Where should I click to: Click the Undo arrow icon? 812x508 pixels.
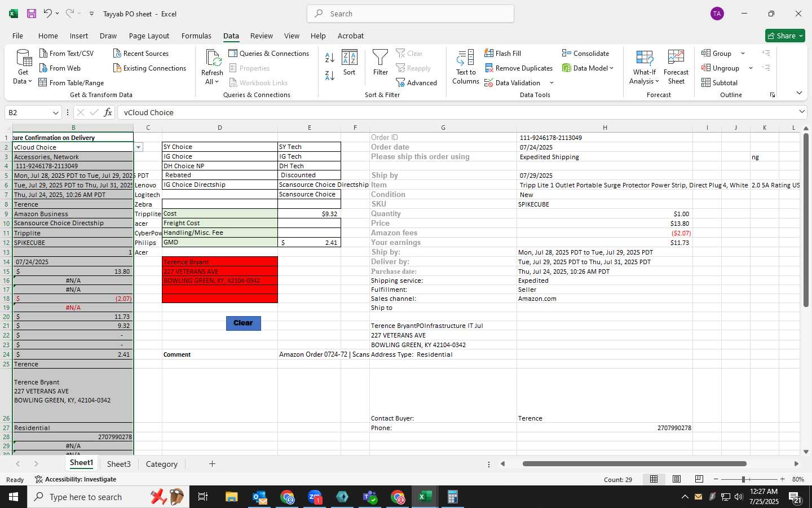click(47, 14)
